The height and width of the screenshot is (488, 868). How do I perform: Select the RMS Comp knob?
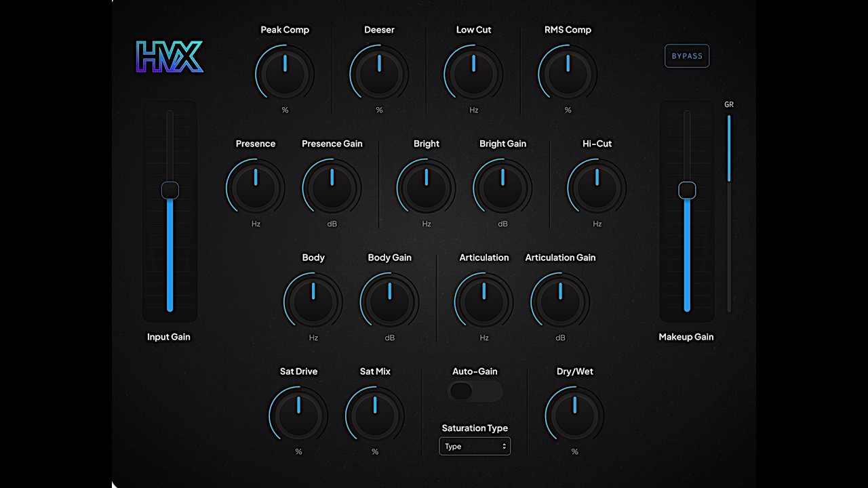(x=568, y=74)
